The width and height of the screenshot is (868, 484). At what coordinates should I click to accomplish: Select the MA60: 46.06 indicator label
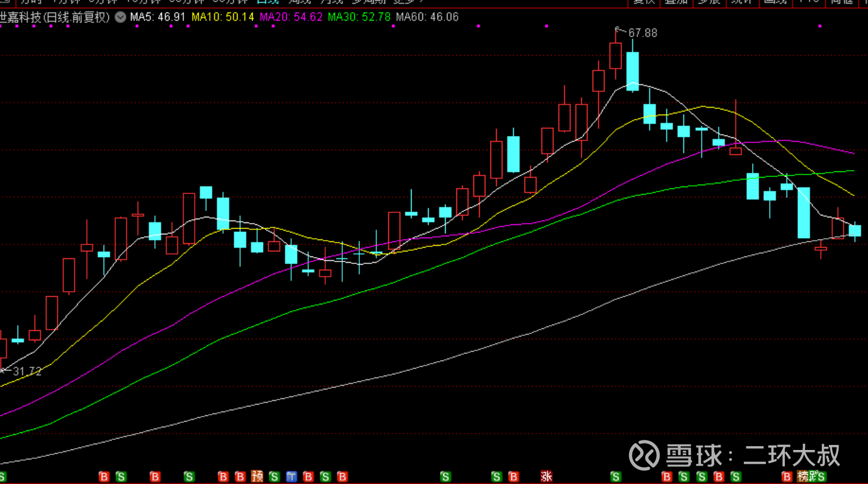(427, 18)
